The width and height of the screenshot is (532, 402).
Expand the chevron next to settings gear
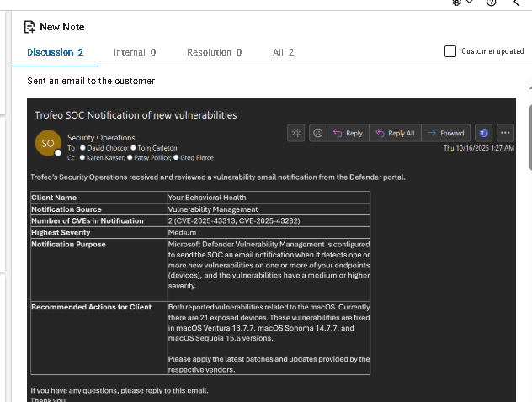(x=470, y=2)
